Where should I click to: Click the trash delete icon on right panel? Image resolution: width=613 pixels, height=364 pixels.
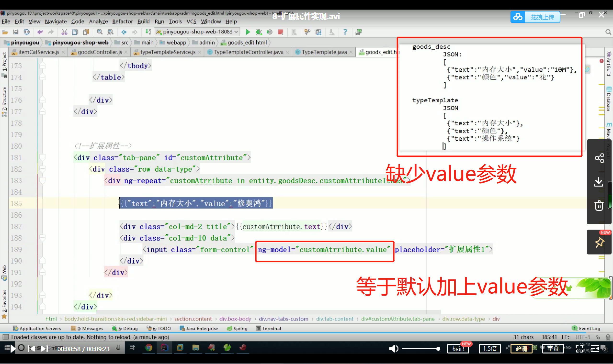pos(599,205)
